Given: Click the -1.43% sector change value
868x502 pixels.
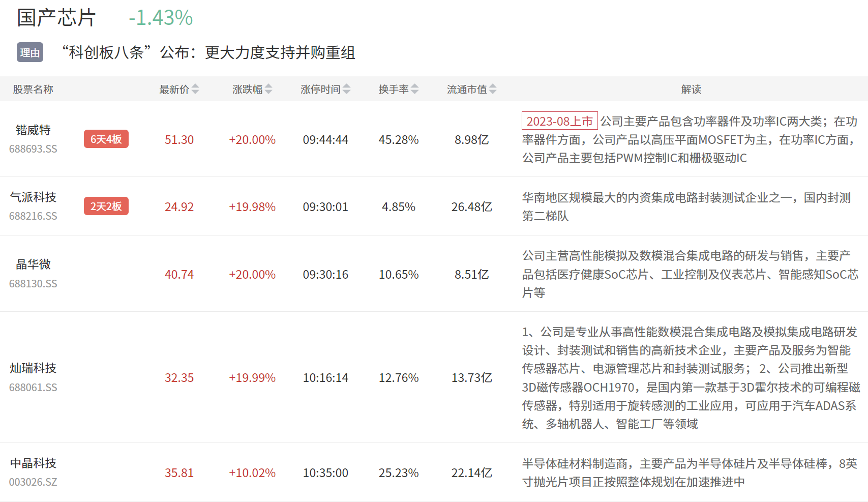Looking at the screenshot, I should [x=161, y=18].
